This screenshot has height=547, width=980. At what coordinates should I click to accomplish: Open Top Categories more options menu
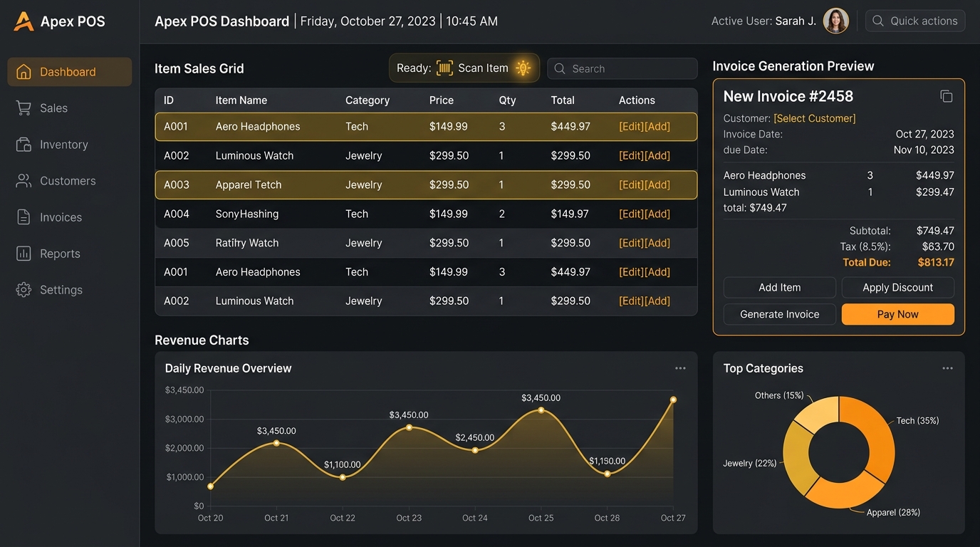(x=947, y=368)
